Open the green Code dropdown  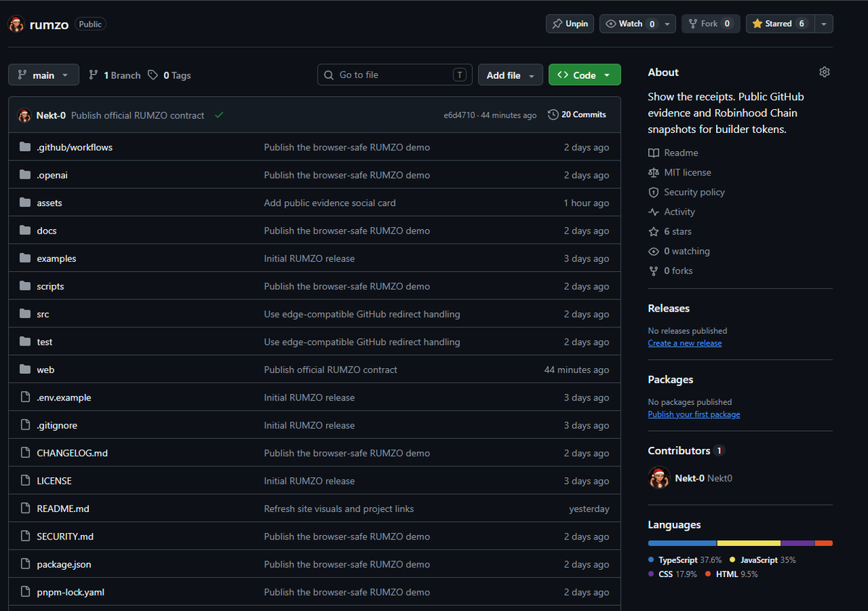click(584, 75)
